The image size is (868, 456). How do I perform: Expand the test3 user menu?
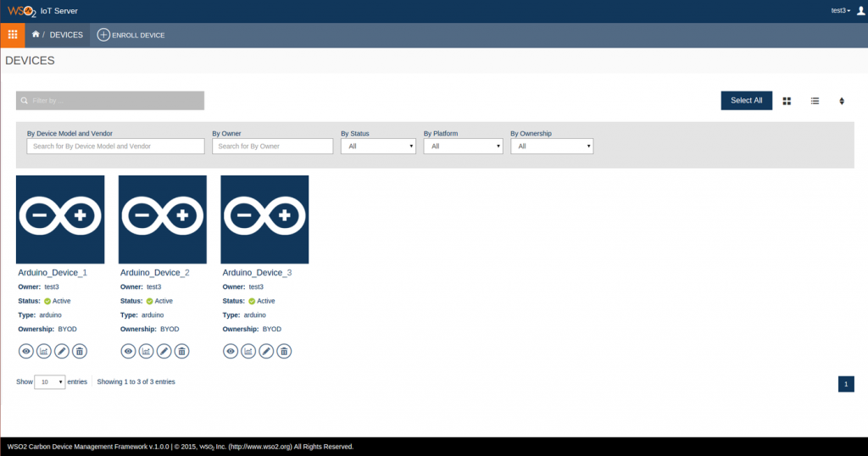point(840,10)
